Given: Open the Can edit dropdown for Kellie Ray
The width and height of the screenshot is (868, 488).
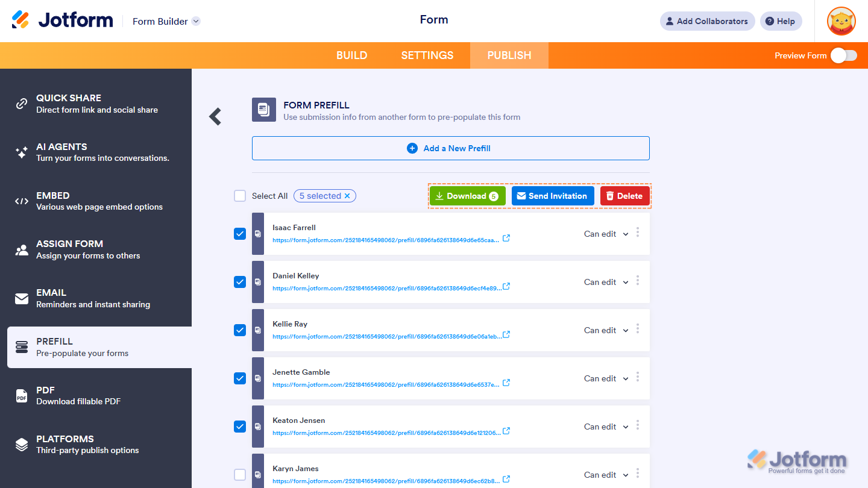Looking at the screenshot, I should coord(605,330).
